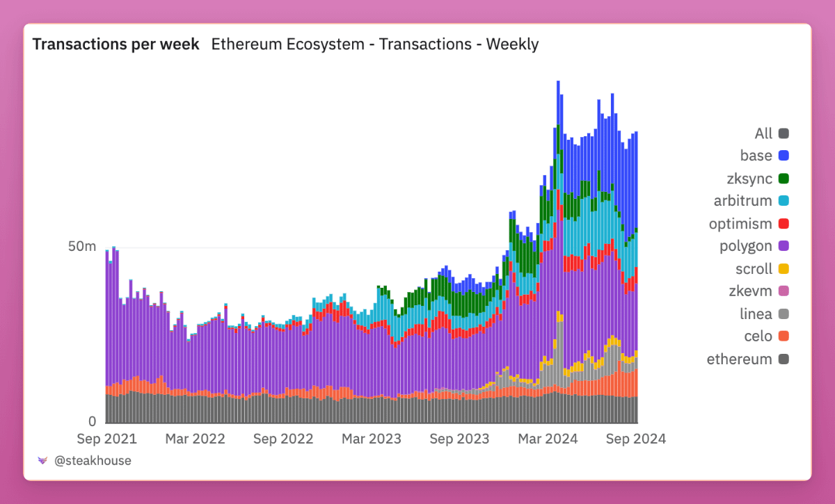Click the Mar 2024 x-axis label
This screenshot has height=504, width=835.
(x=548, y=439)
